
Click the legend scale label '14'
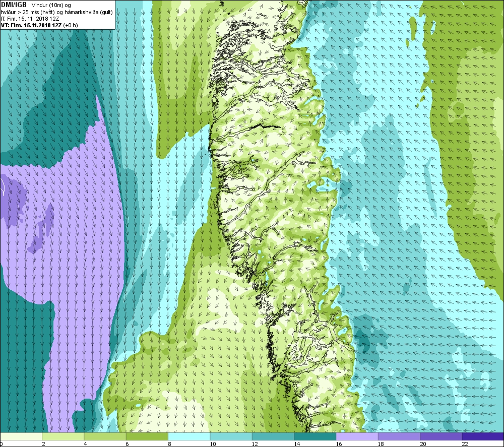297,444
